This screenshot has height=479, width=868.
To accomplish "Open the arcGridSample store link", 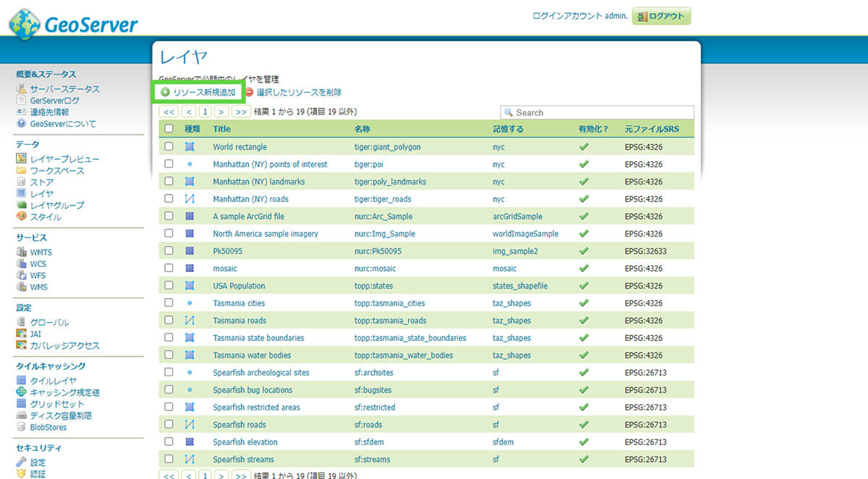I will coord(517,216).
